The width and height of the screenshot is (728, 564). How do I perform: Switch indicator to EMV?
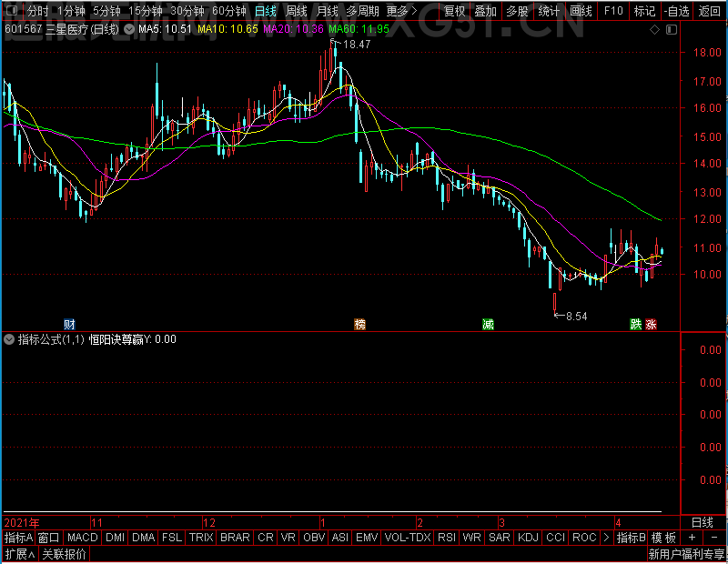click(367, 538)
